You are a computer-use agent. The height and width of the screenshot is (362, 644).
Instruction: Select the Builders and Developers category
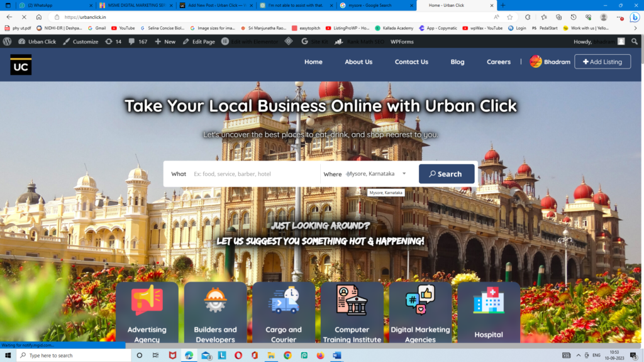(x=215, y=312)
